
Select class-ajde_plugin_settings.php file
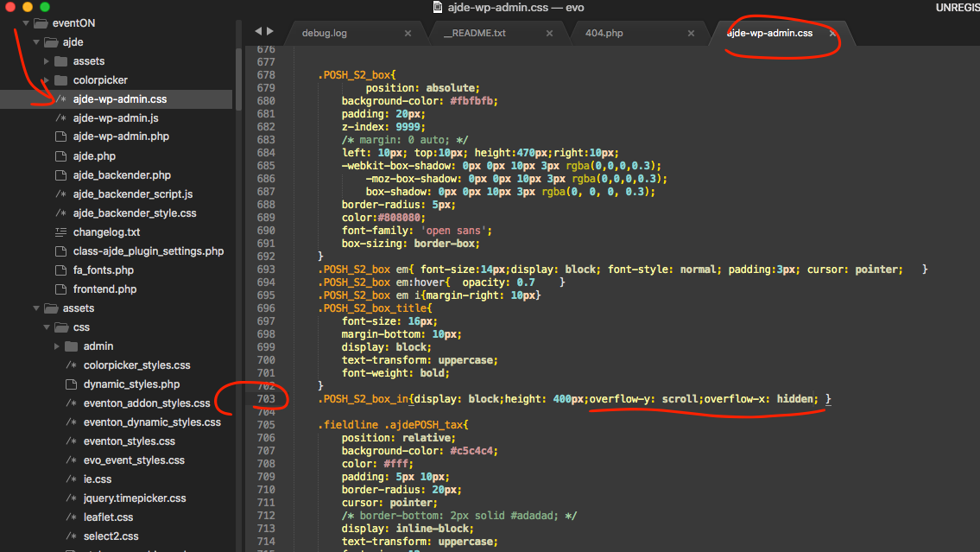(148, 251)
